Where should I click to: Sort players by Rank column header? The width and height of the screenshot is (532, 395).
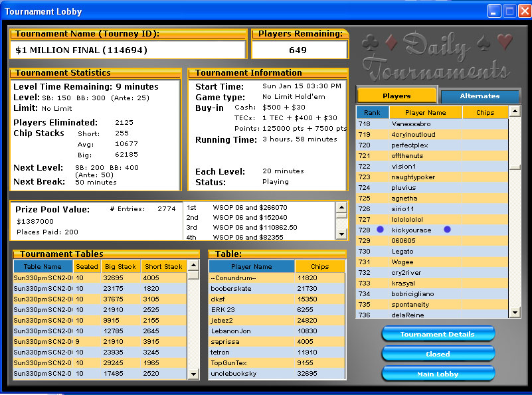[372, 112]
